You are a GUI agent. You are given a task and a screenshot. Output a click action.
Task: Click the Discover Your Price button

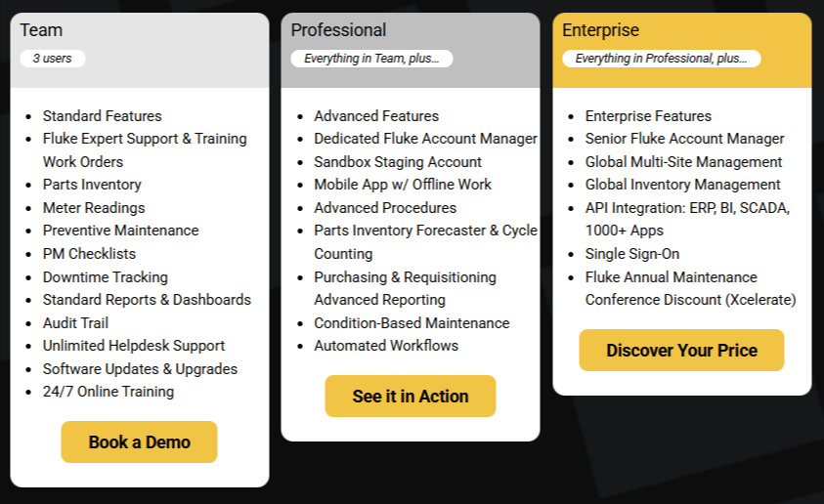pos(681,351)
